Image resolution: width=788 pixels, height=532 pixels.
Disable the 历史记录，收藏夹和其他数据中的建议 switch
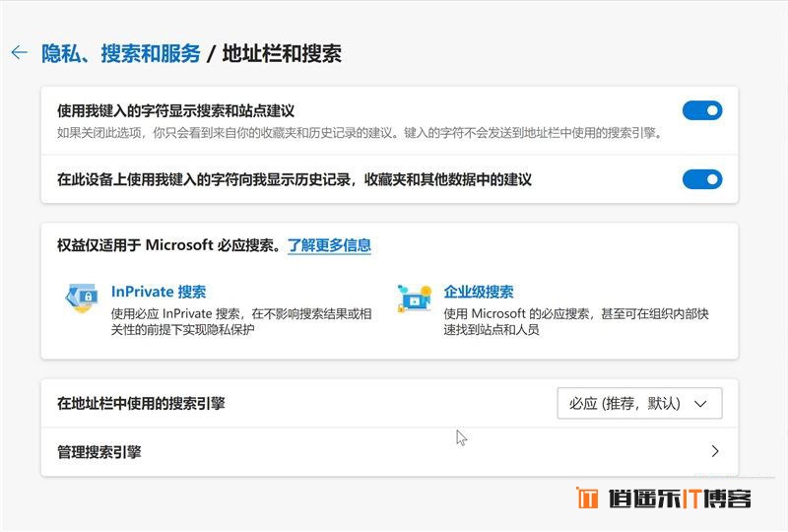coord(702,179)
